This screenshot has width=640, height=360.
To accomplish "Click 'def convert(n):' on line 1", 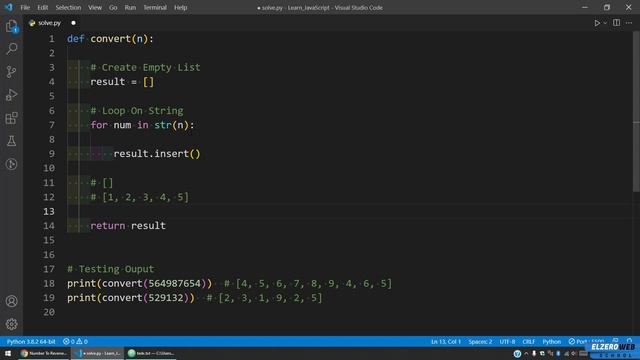I will coord(110,39).
